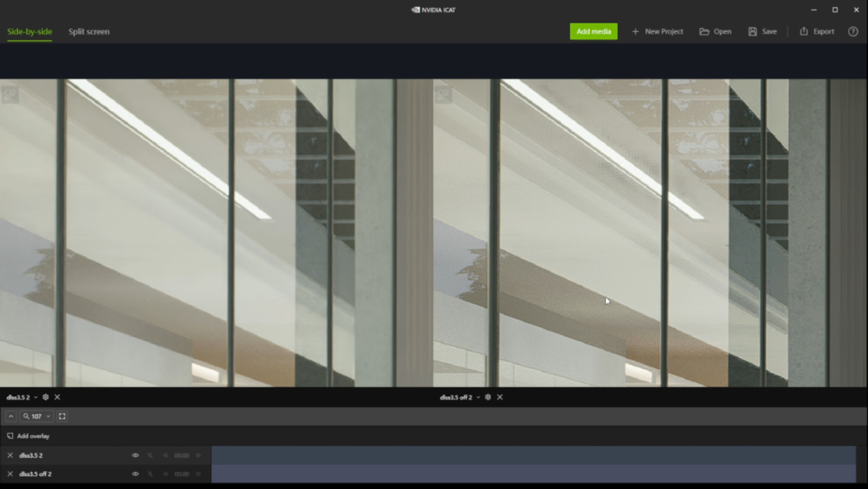Switch to Split screen tab
This screenshot has width=868, height=489.
tap(89, 31)
